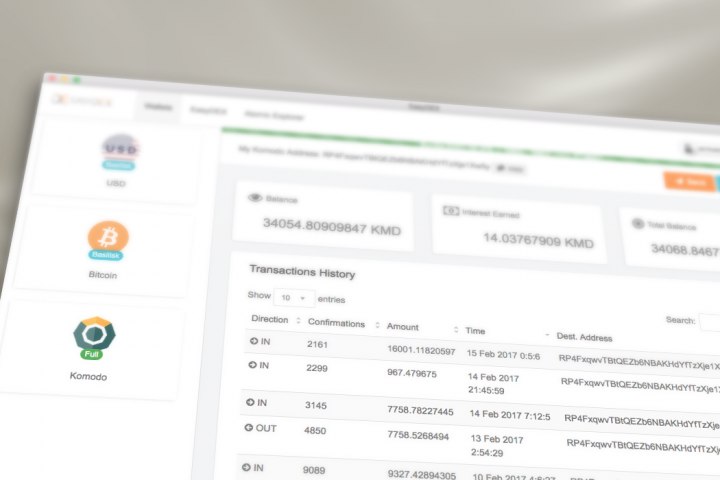720x480 pixels.
Task: Open the Atomic Explorer tab
Action: (274, 115)
